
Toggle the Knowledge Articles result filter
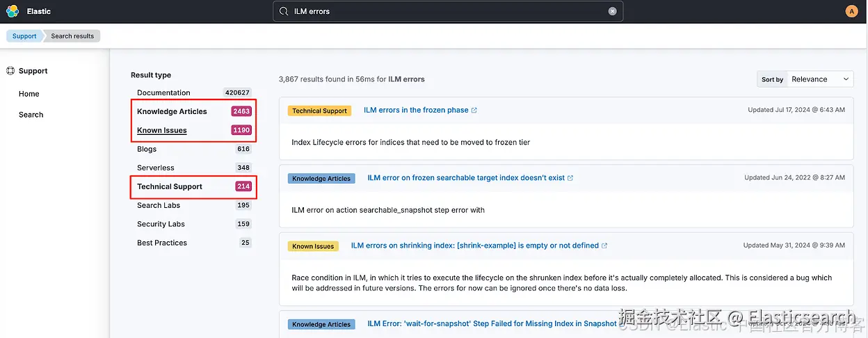point(172,111)
